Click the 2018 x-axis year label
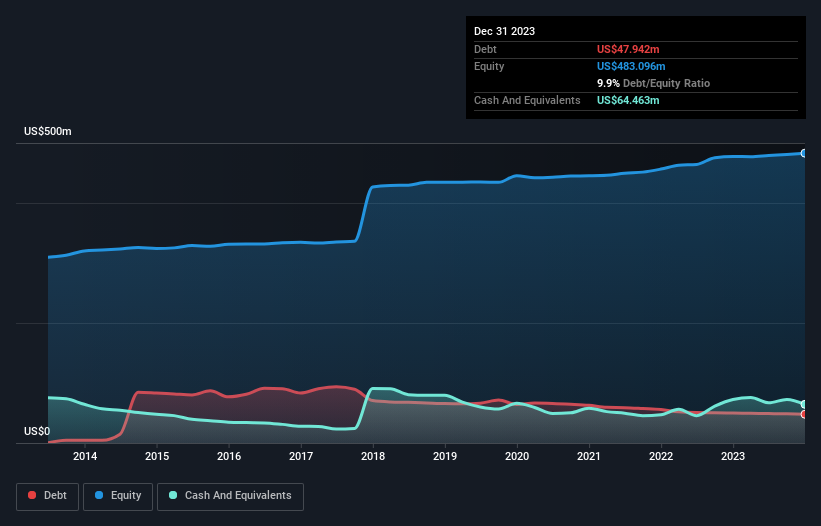The height and width of the screenshot is (526, 821). (x=373, y=456)
